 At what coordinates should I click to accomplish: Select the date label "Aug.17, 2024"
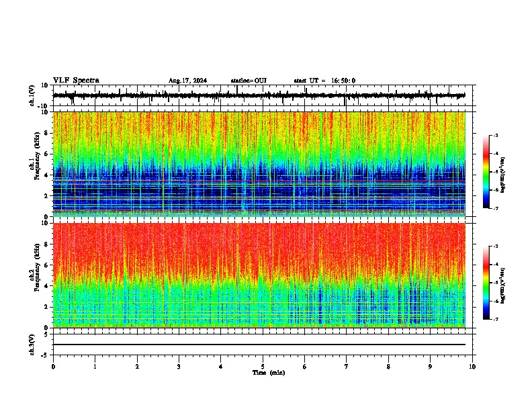(187, 81)
